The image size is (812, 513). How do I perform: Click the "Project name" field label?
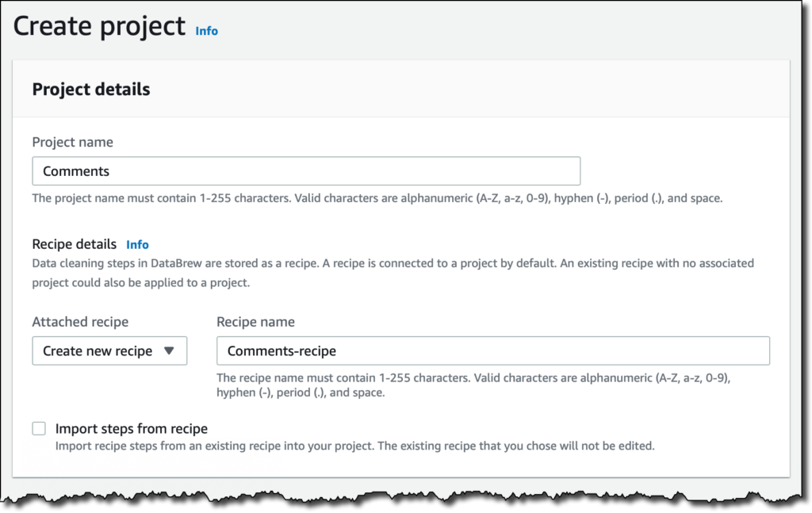72,142
